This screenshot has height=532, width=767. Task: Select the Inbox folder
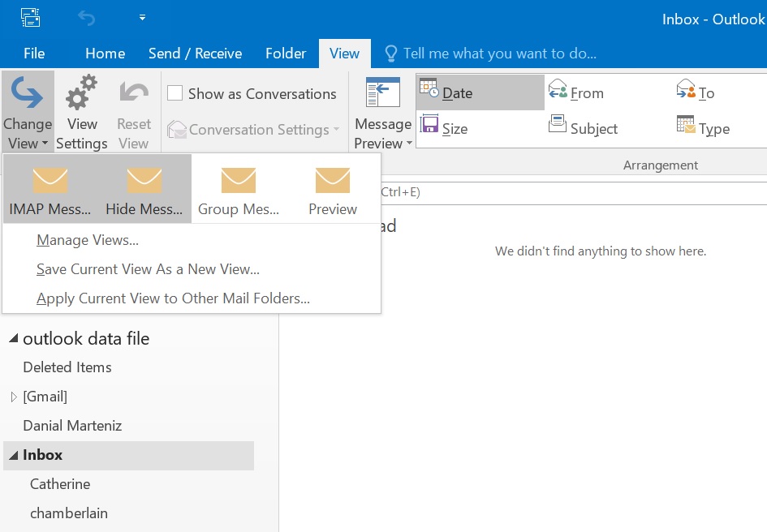[129, 455]
